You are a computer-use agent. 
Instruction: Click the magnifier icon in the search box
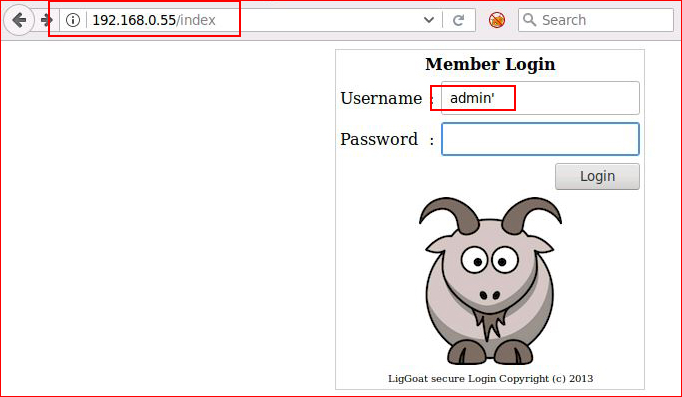point(529,20)
